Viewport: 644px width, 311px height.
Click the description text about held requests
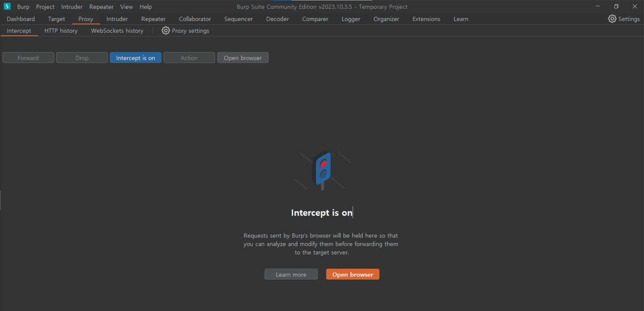(x=321, y=244)
